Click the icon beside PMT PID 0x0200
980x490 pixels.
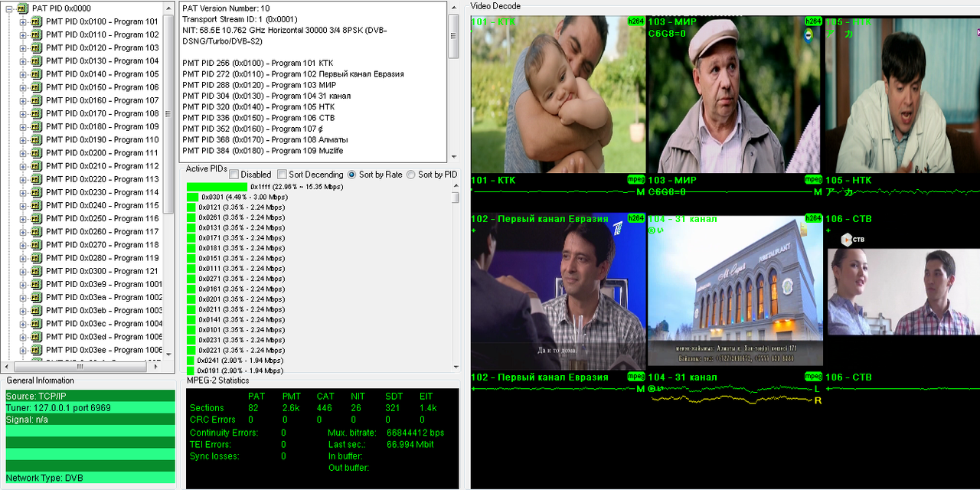coord(35,152)
